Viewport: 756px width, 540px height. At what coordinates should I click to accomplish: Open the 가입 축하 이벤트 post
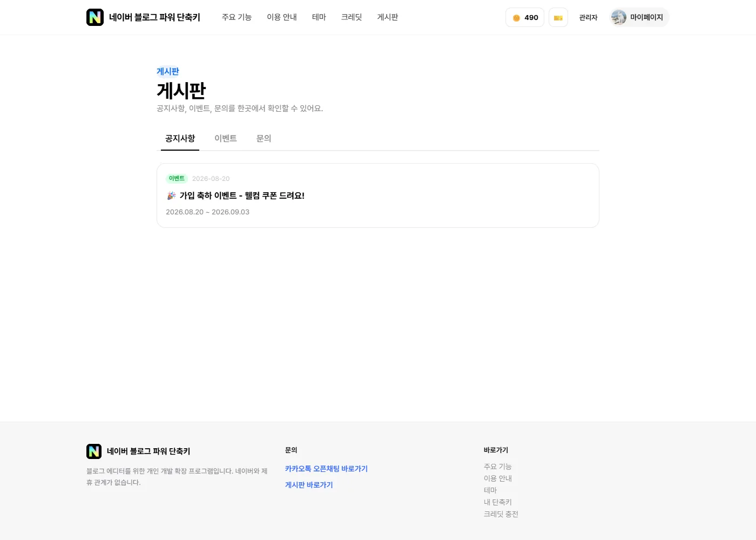pyautogui.click(x=378, y=195)
